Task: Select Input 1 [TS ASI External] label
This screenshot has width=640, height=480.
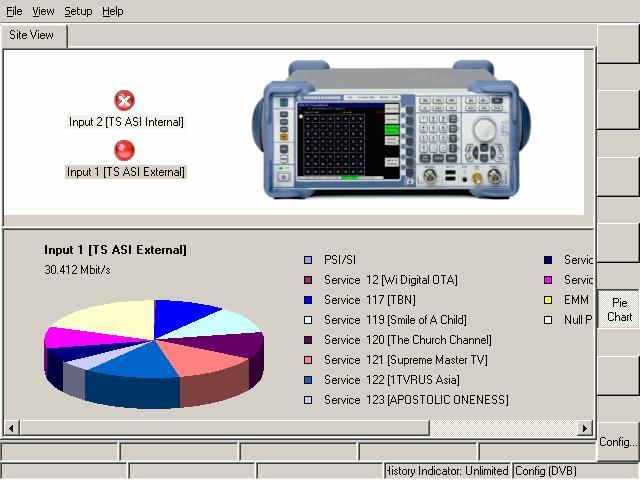Action: (x=126, y=172)
